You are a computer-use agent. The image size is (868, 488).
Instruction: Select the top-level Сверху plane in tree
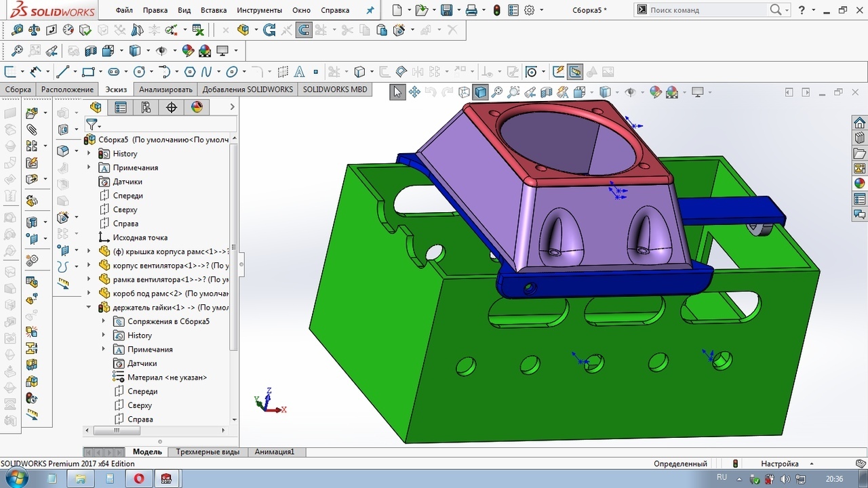(x=119, y=209)
